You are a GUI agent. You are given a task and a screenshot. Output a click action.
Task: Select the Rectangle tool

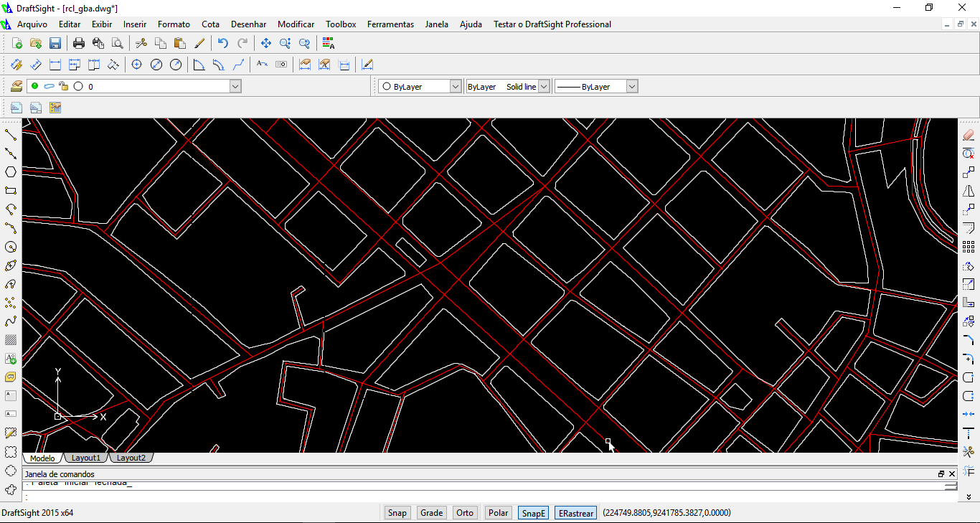11,191
